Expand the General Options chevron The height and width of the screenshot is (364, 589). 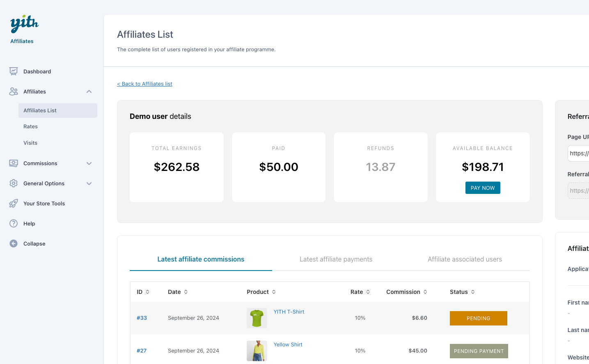pyautogui.click(x=89, y=183)
